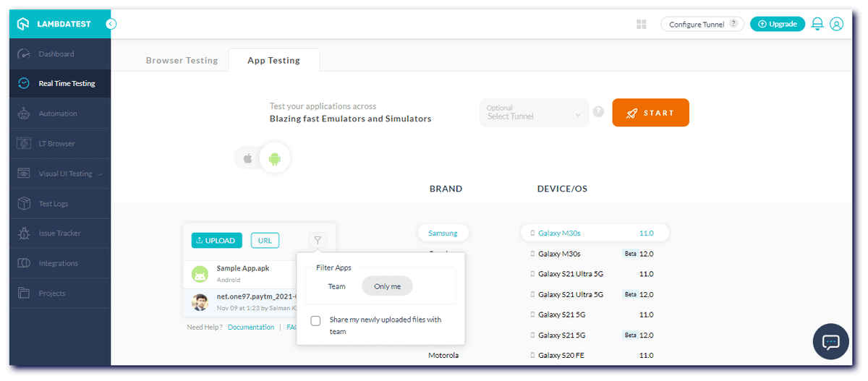Viewport: 868px width, 381px height.
Task: Open the Dashboard sidebar item
Action: pos(60,54)
